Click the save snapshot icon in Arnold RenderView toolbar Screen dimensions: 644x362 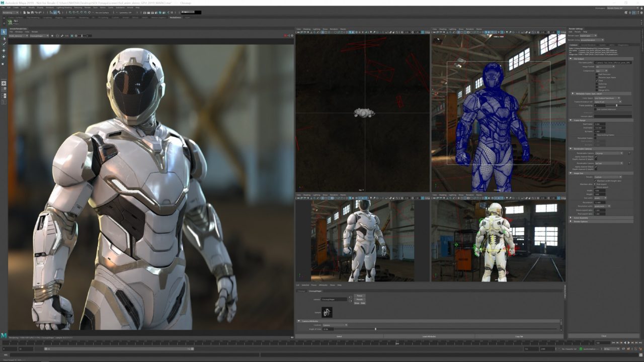(x=62, y=36)
